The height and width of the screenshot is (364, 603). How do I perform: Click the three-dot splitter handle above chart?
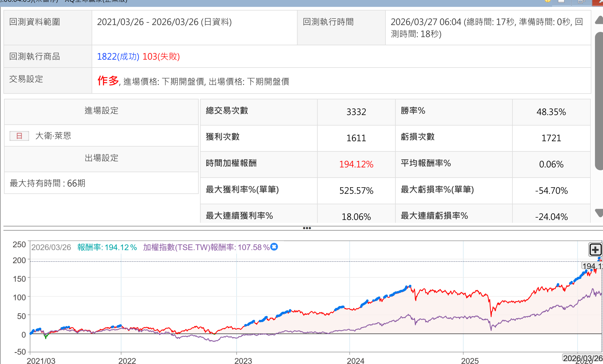307,228
